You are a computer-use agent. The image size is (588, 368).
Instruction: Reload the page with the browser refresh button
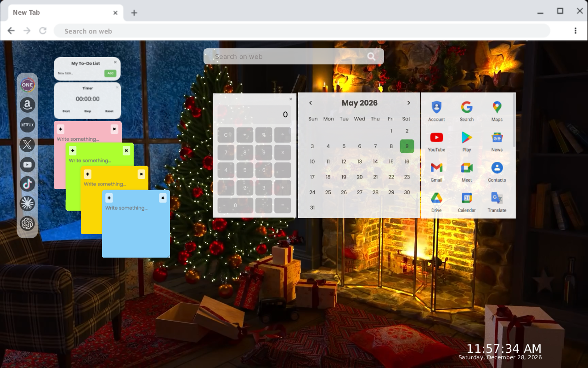43,31
